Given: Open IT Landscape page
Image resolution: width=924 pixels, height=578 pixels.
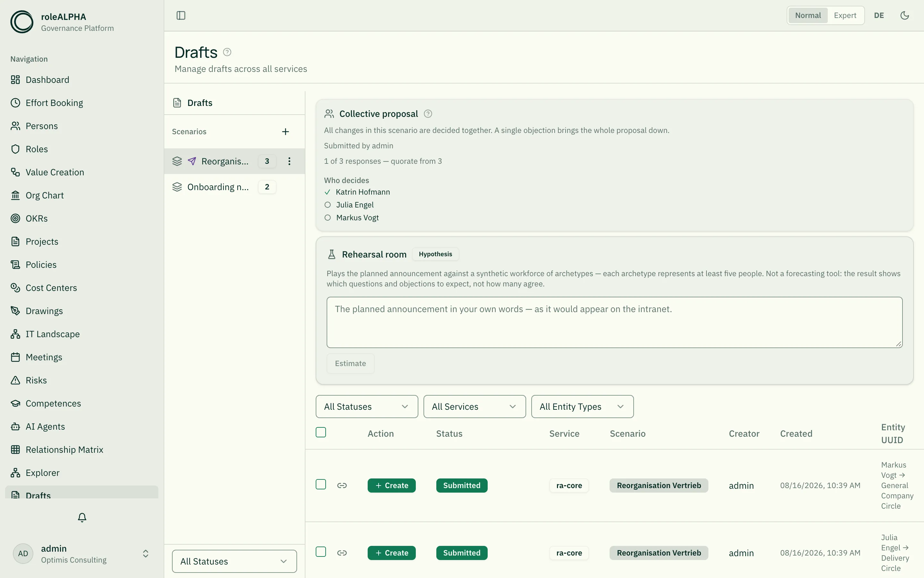Looking at the screenshot, I should click(x=82, y=334).
